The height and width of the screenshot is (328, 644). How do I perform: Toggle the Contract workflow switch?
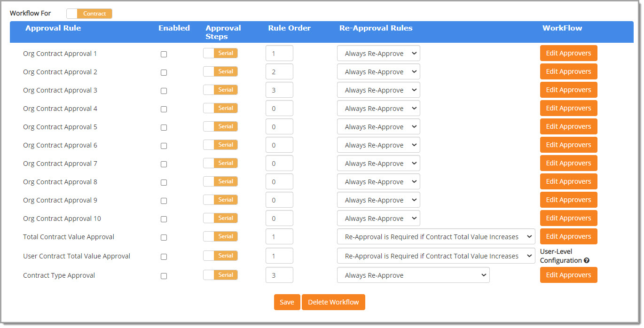(x=89, y=14)
